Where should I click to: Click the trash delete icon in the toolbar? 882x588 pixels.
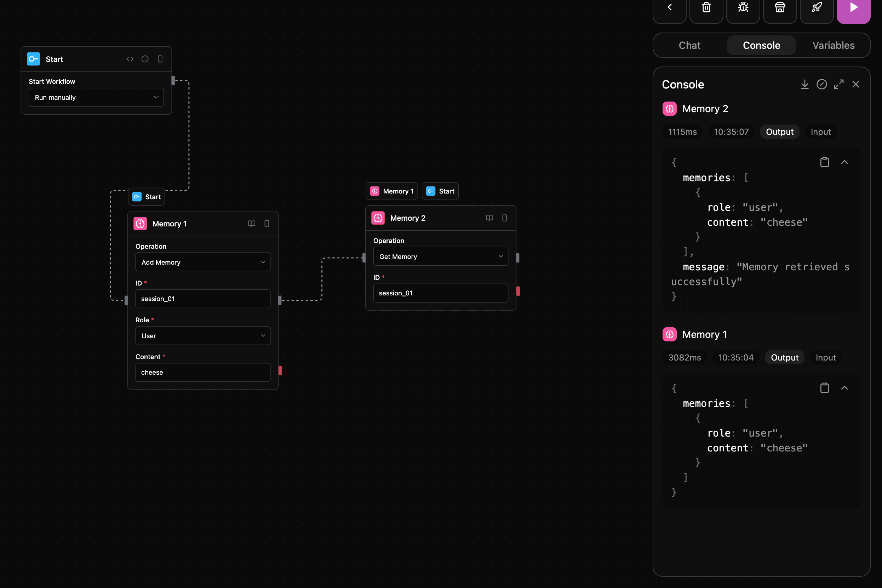pos(706,7)
